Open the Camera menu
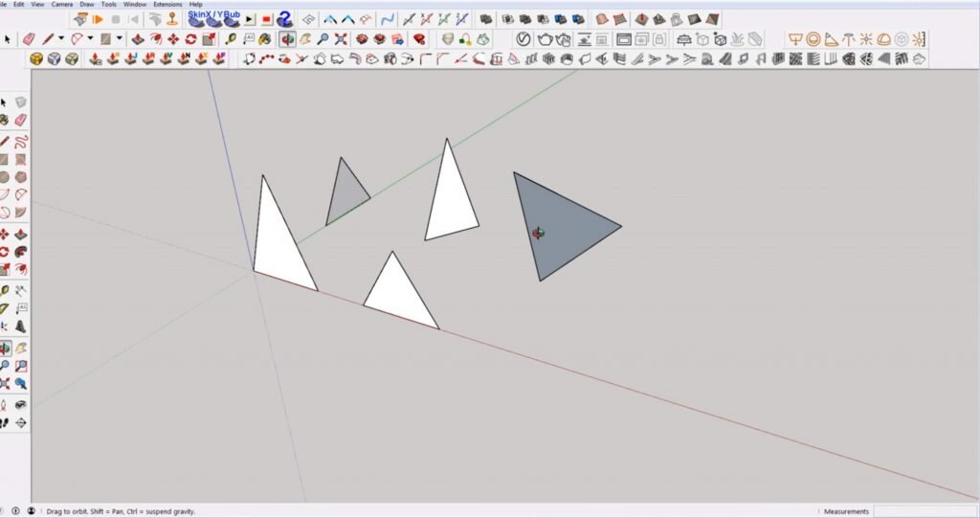The image size is (980, 518). (x=62, y=4)
